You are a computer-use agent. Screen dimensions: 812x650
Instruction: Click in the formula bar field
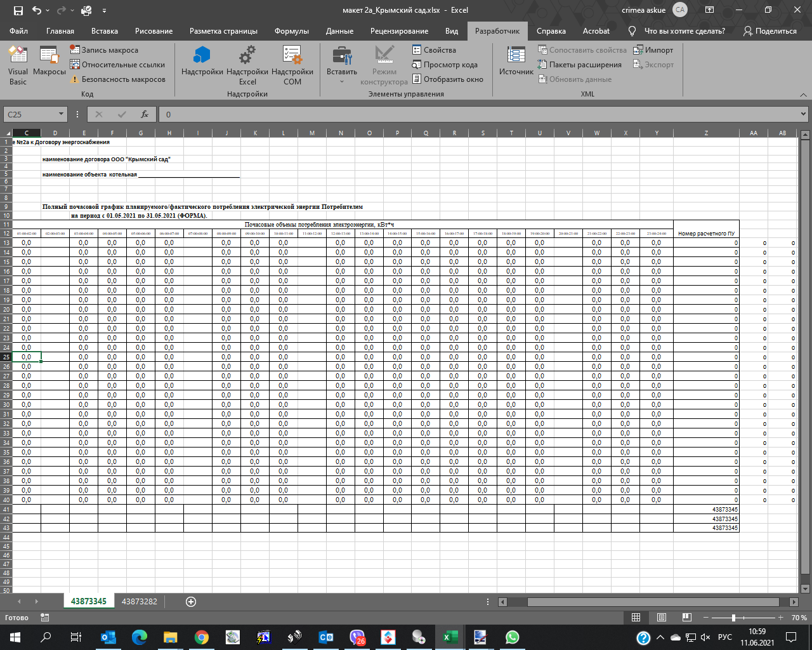(479, 114)
